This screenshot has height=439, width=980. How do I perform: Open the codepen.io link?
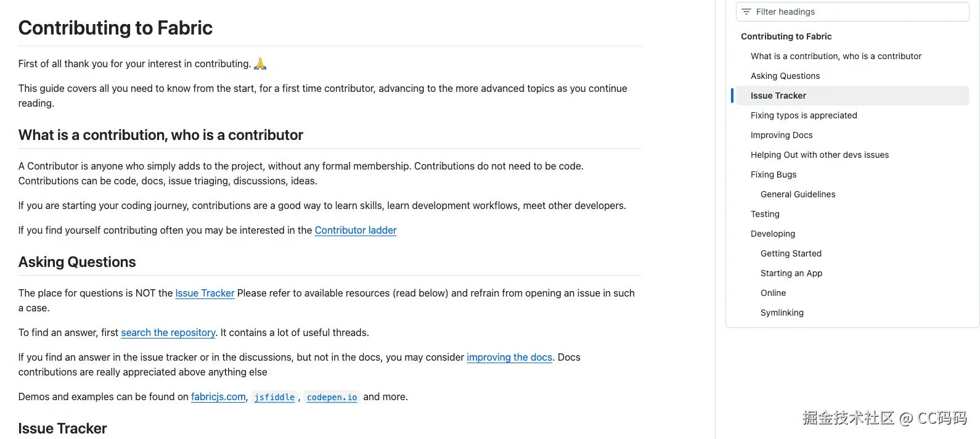coord(332,397)
